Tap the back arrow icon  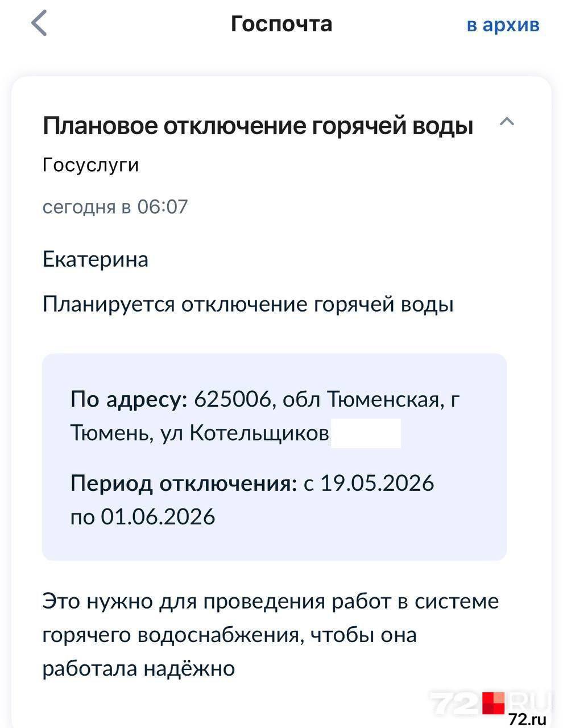(39, 24)
